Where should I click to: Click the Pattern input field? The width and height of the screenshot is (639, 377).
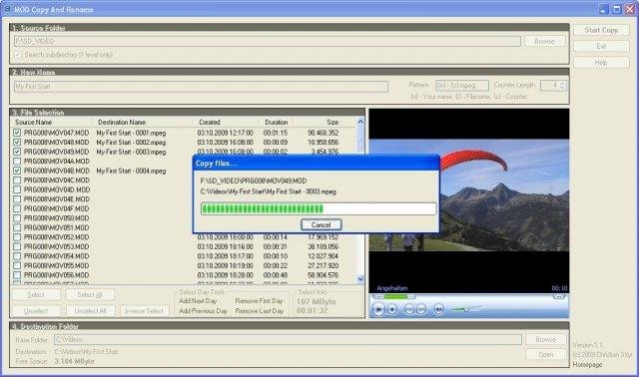[x=462, y=86]
